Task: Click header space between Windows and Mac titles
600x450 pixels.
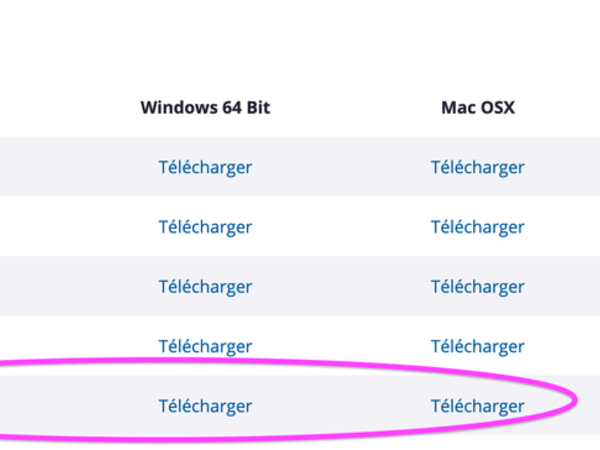Action: click(355, 107)
